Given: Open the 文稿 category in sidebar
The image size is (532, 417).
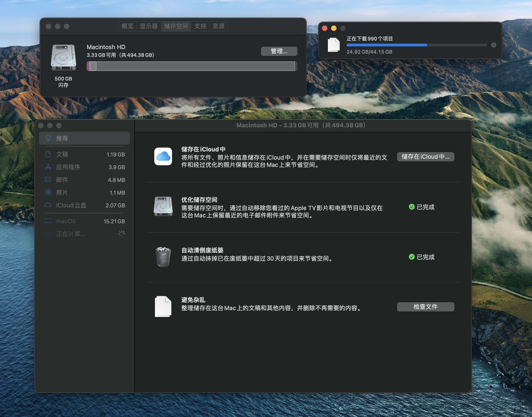Looking at the screenshot, I should pos(84,154).
